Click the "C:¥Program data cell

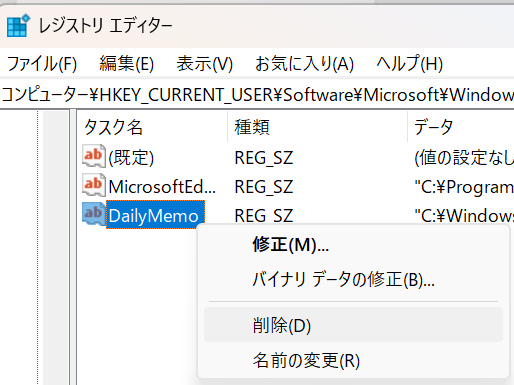(464, 187)
